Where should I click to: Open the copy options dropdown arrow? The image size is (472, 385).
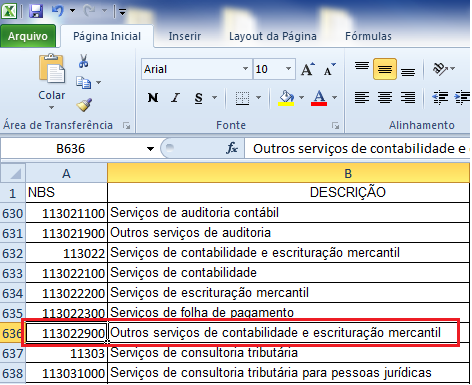pos(99,82)
